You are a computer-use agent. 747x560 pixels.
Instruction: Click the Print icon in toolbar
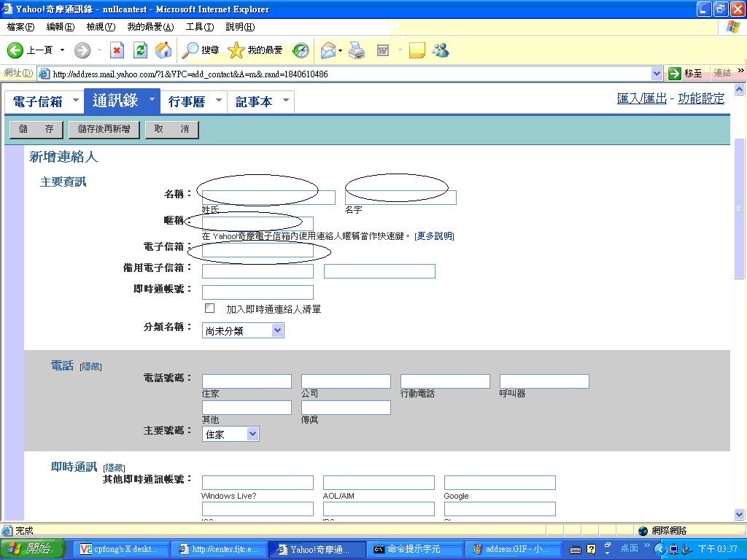pyautogui.click(x=356, y=50)
